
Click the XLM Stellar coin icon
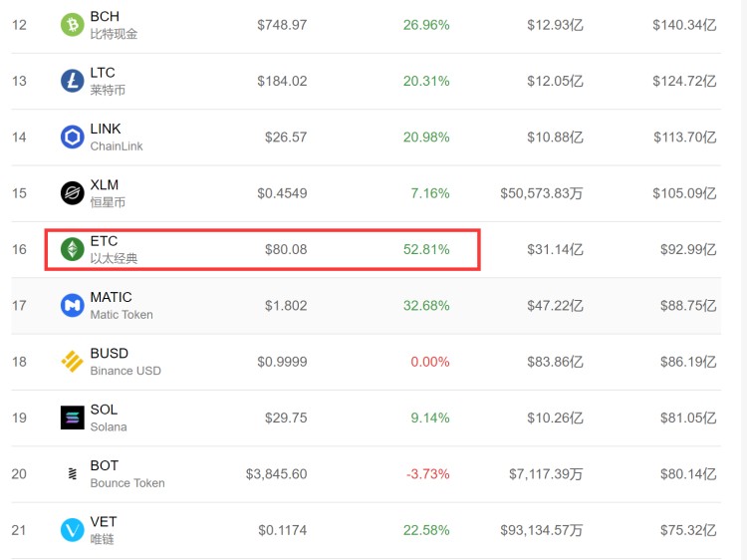click(73, 193)
